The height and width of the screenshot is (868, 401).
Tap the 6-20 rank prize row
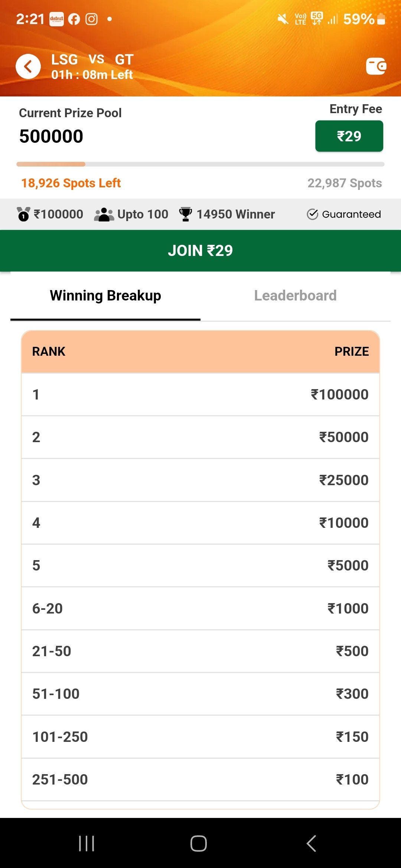click(x=200, y=608)
